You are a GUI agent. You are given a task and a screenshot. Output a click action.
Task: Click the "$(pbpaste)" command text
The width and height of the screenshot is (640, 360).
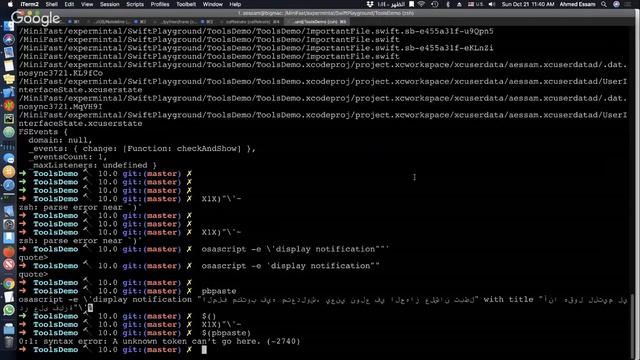click(226, 333)
